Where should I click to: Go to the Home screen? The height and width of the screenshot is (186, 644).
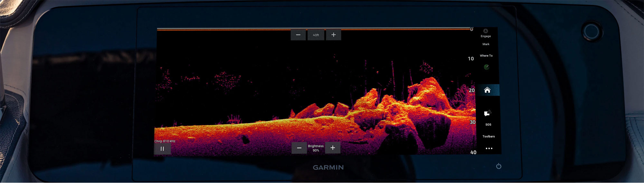click(487, 90)
